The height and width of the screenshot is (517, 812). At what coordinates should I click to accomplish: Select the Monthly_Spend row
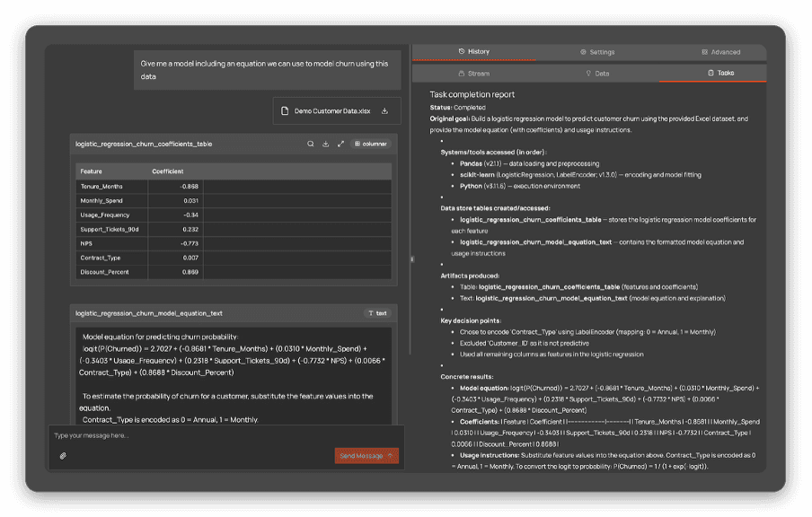coord(233,201)
